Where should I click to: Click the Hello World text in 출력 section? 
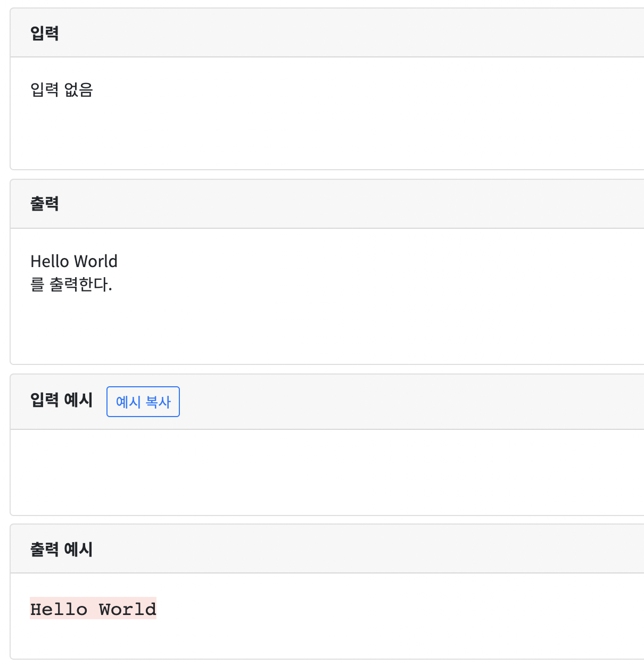74,261
